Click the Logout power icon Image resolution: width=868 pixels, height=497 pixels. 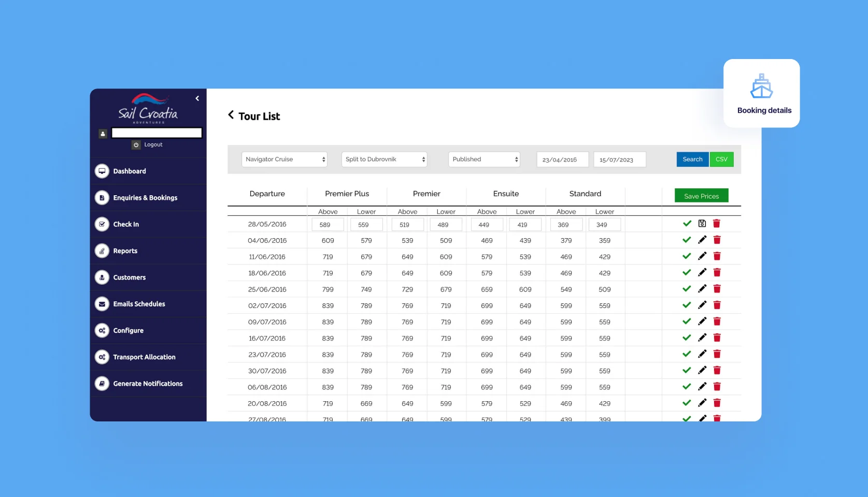136,145
